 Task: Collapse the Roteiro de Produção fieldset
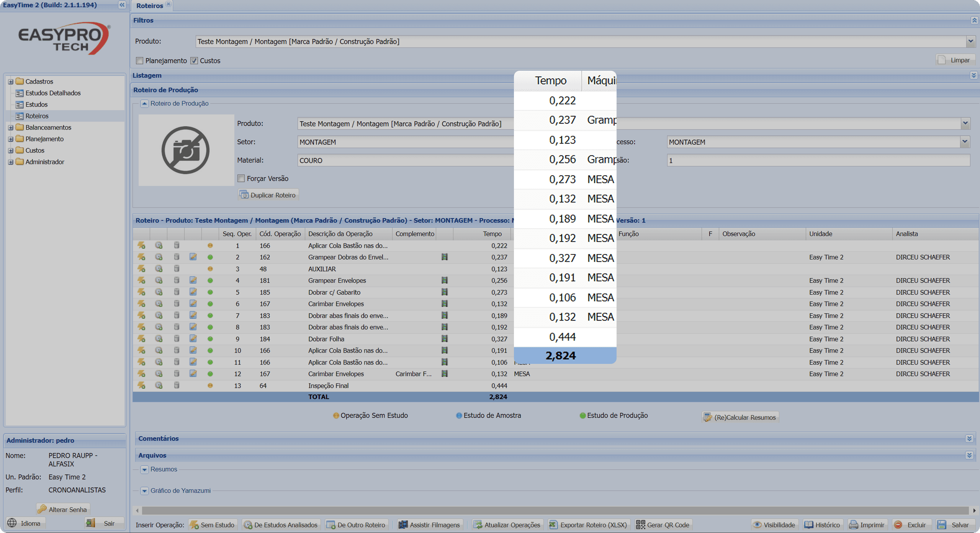click(144, 103)
